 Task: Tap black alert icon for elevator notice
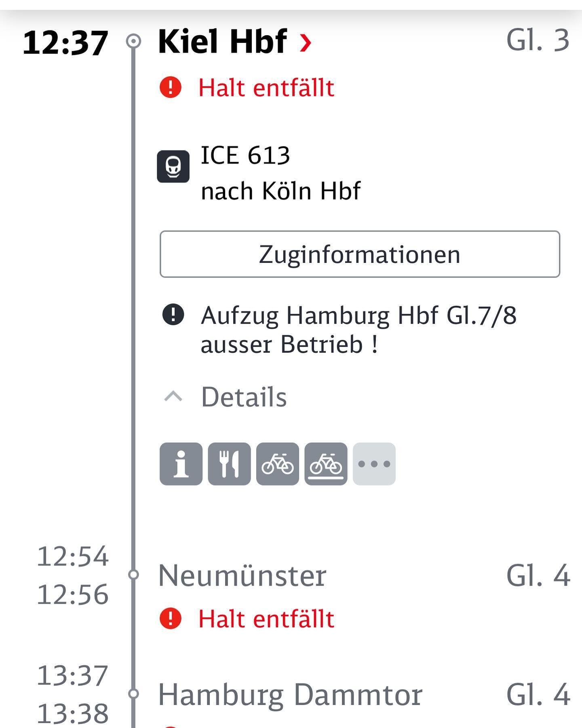click(173, 314)
